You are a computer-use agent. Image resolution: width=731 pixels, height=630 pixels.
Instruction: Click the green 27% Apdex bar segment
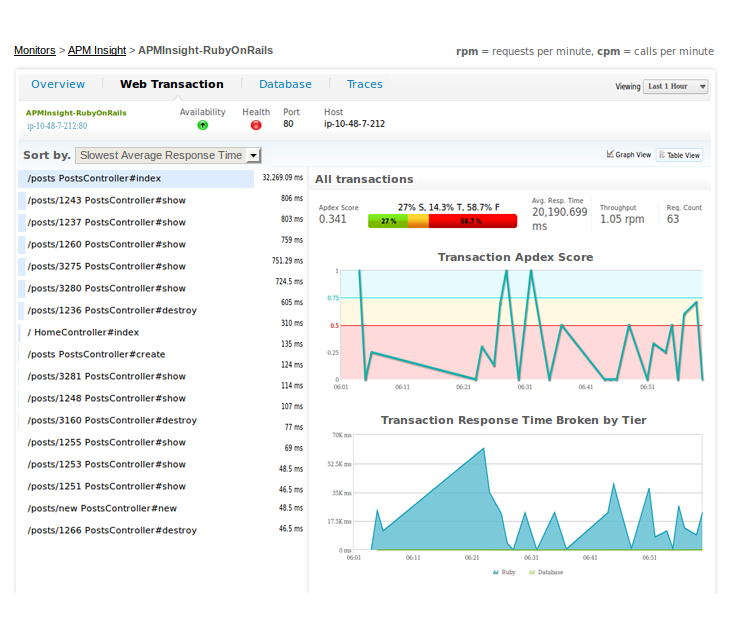387,221
